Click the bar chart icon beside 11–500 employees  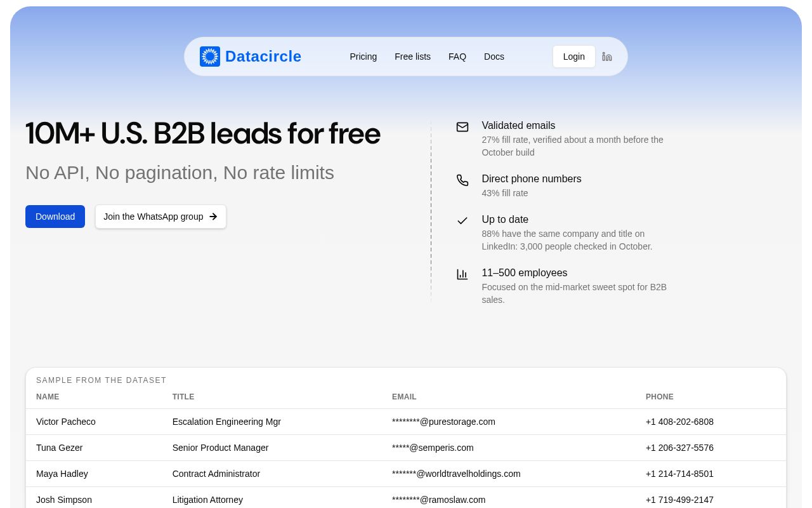462,274
